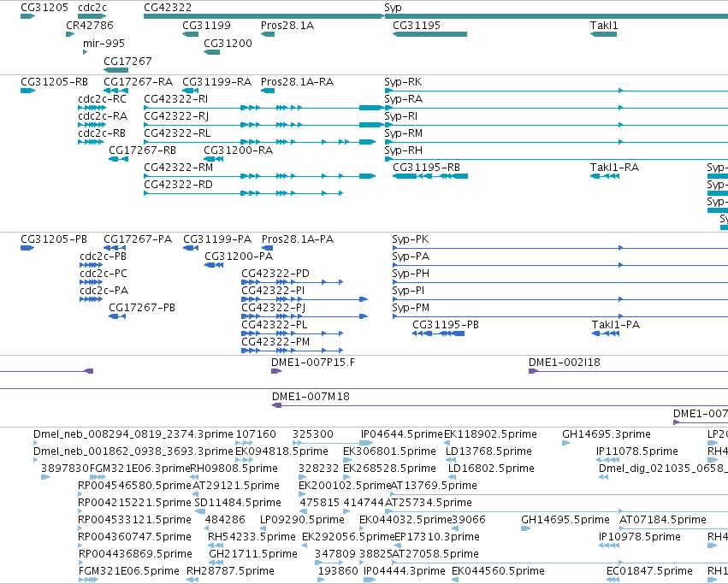
Task: Select EST IP04644.5prime
Action: [x=402, y=434]
